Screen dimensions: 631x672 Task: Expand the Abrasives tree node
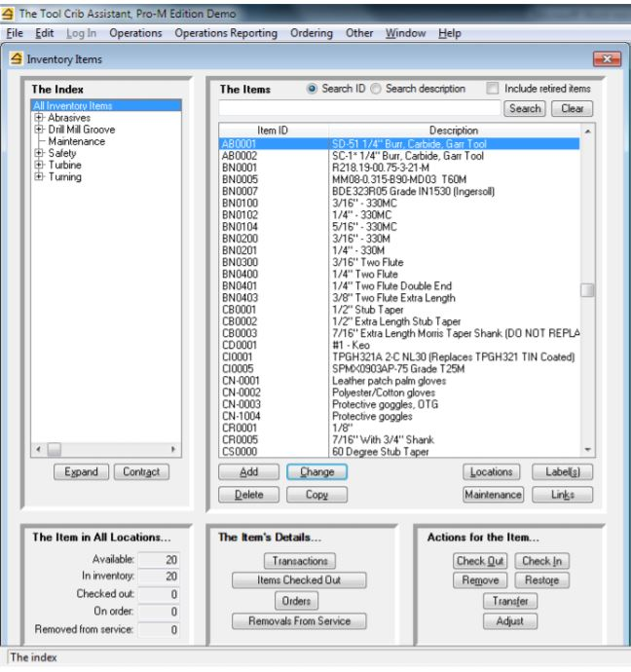pyautogui.click(x=39, y=118)
